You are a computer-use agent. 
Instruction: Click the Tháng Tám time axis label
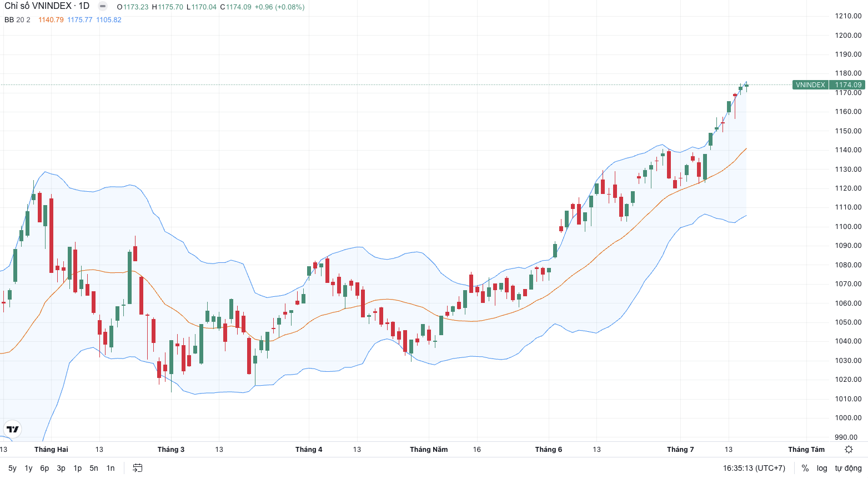point(806,449)
